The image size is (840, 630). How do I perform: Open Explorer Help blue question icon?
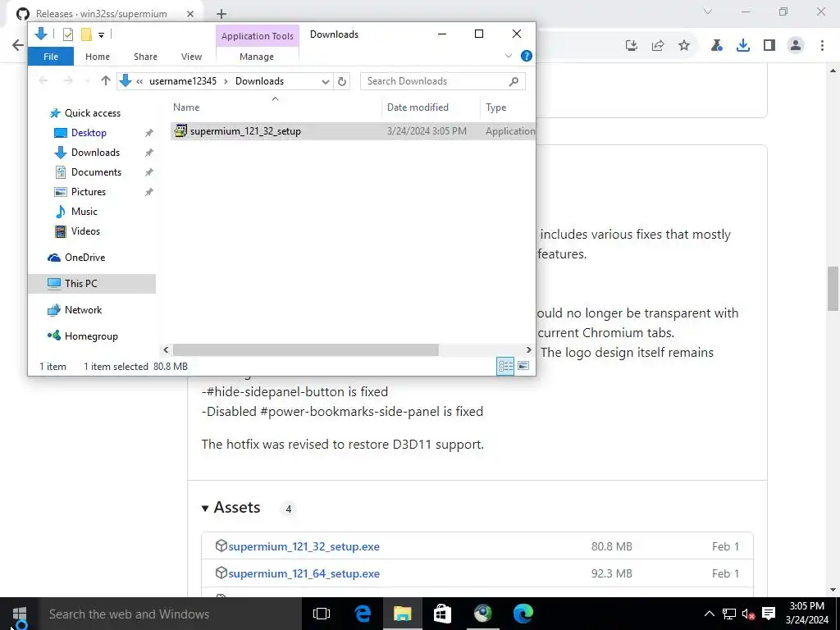527,56
